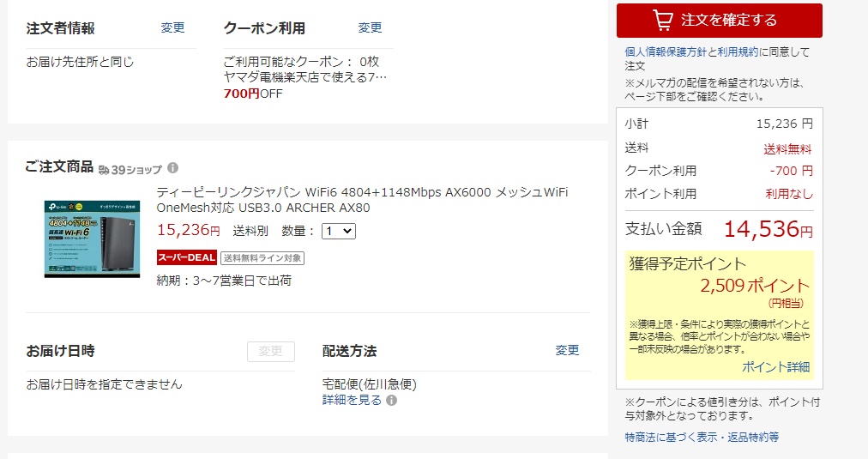The image size is (868, 459).
Task: Open the 利用規約 link
Action: [738, 52]
